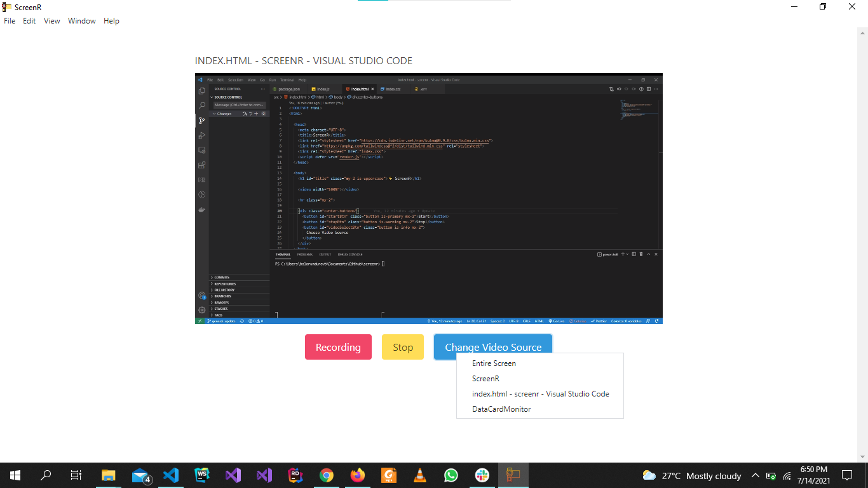This screenshot has width=868, height=488.
Task: Open File Explorer from the taskbar
Action: [x=109, y=475]
